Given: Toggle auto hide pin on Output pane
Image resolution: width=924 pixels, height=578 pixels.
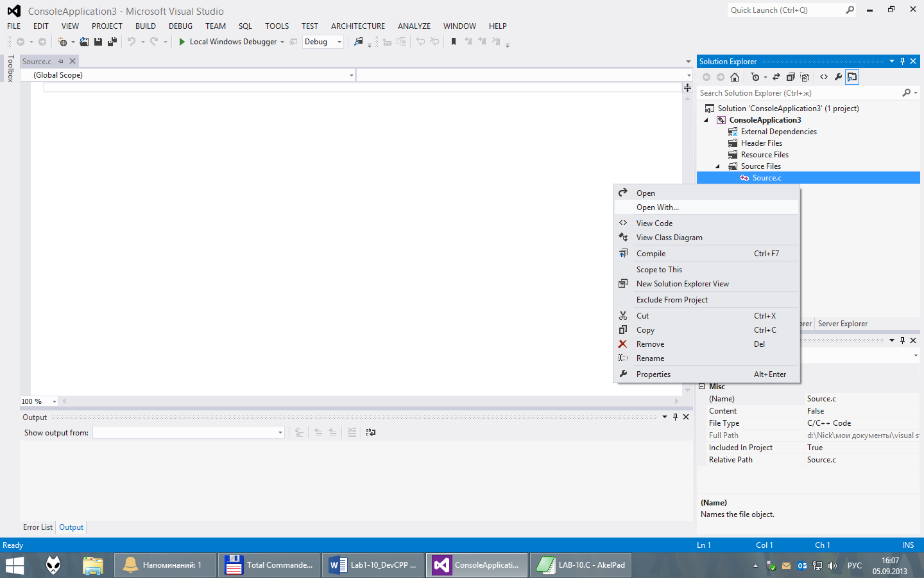Looking at the screenshot, I should [x=675, y=417].
